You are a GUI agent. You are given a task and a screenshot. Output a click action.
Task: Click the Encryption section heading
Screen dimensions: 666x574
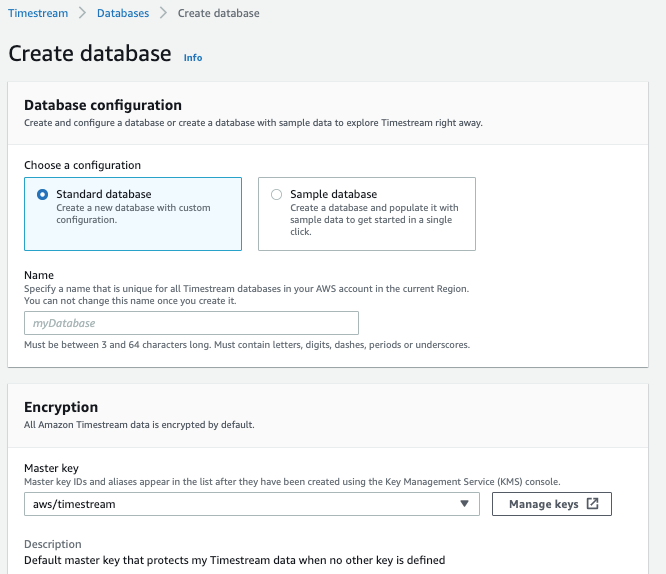(61, 407)
